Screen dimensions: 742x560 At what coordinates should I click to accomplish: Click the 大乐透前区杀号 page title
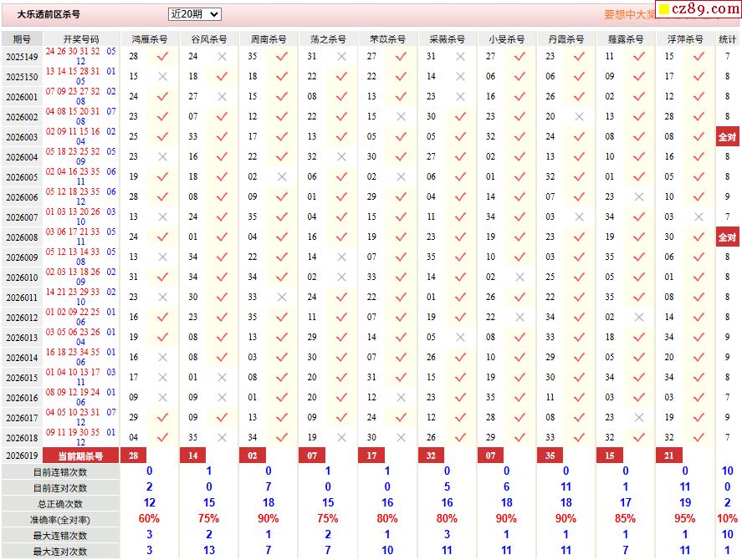[49, 14]
